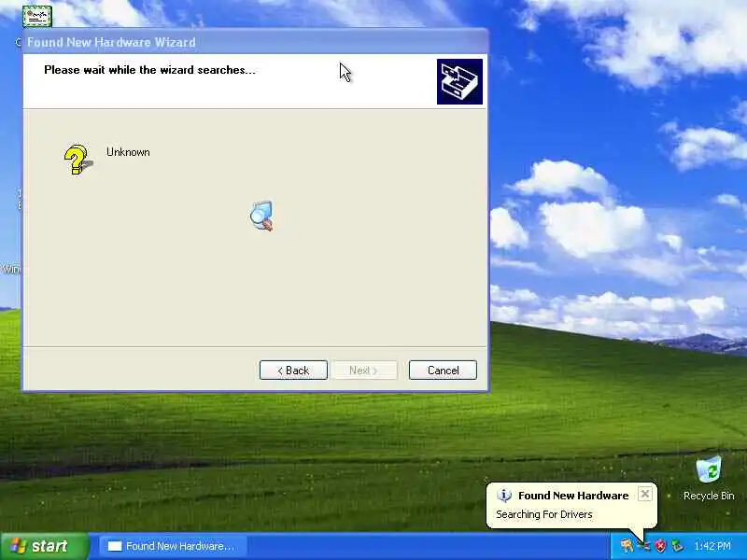747x560 pixels.
Task: Click the 'Please wait while the wizard searches' heading
Action: tap(150, 70)
